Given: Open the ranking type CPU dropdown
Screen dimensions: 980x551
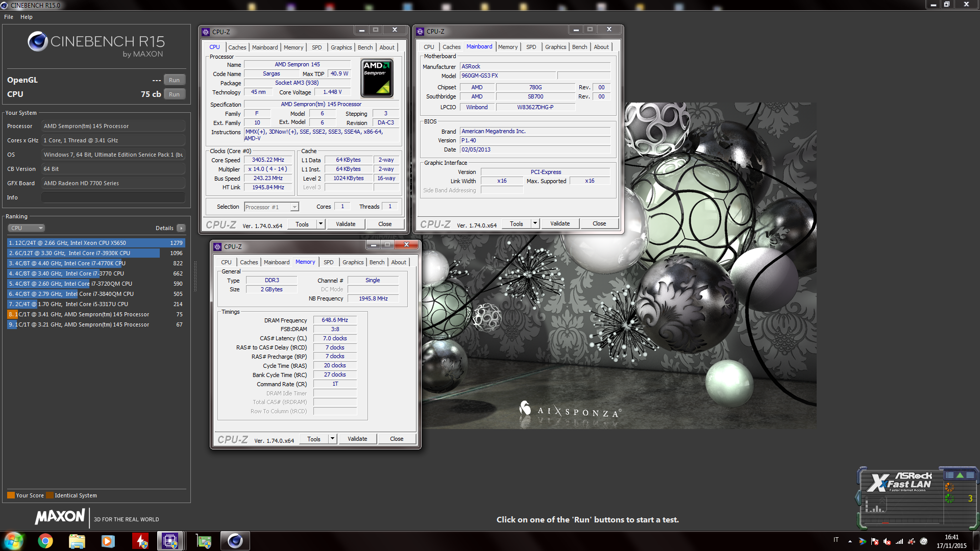Looking at the screenshot, I should tap(26, 228).
